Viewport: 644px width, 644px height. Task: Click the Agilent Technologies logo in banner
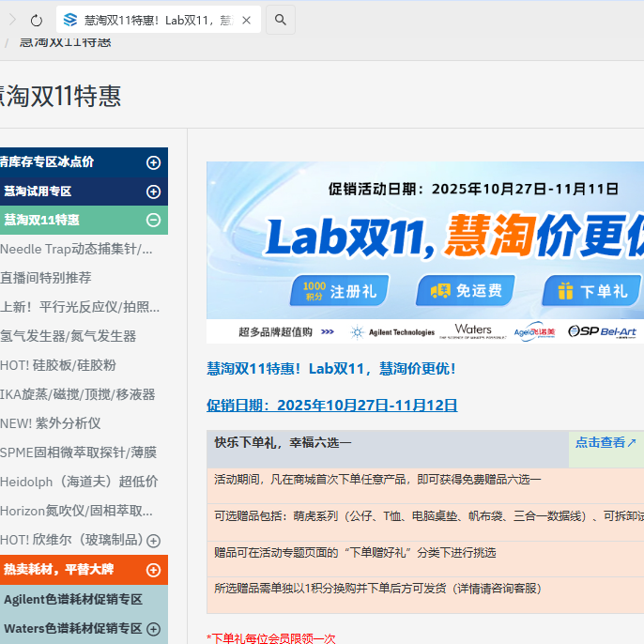point(392,332)
